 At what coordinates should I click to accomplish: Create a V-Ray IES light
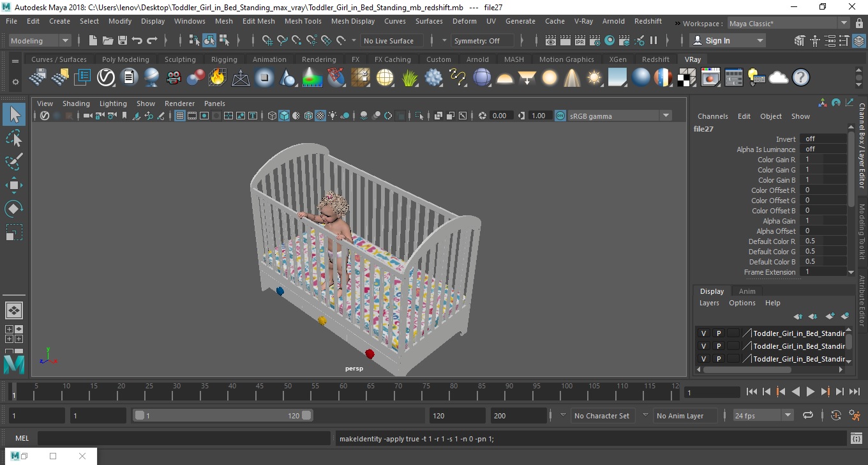571,78
